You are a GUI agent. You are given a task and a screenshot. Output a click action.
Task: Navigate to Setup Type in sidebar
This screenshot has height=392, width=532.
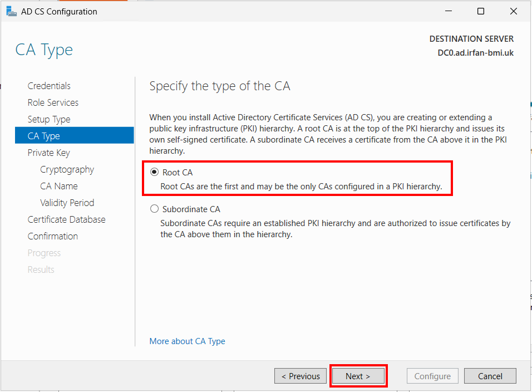pos(49,119)
